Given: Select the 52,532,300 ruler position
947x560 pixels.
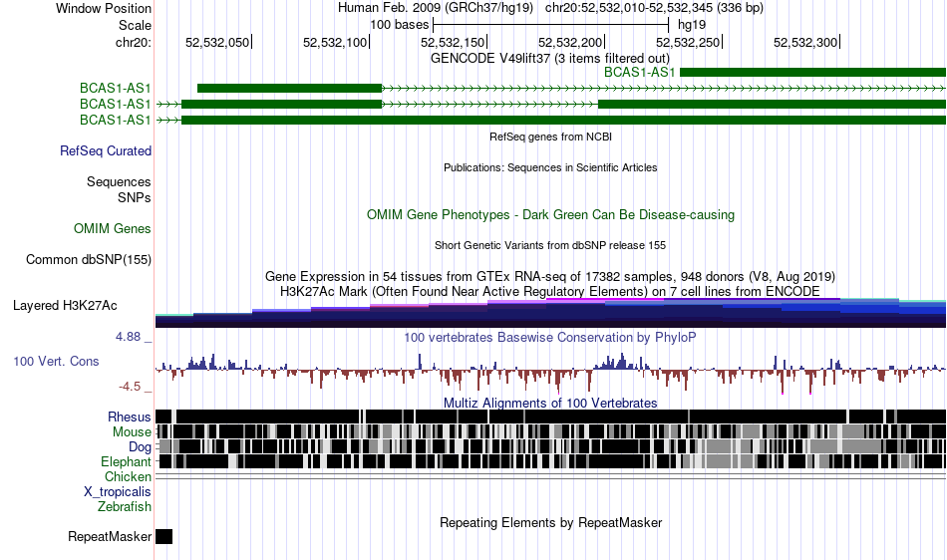Looking at the screenshot, I should pyautogui.click(x=805, y=42).
